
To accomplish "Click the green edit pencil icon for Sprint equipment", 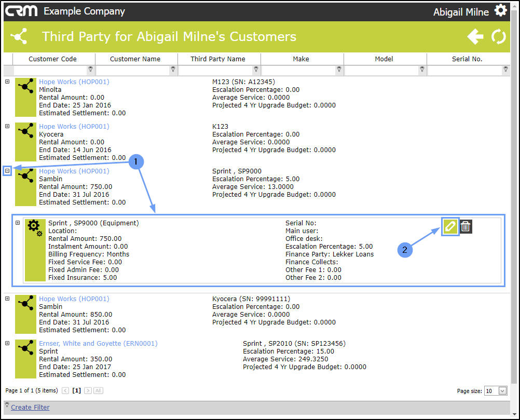I will (450, 226).
